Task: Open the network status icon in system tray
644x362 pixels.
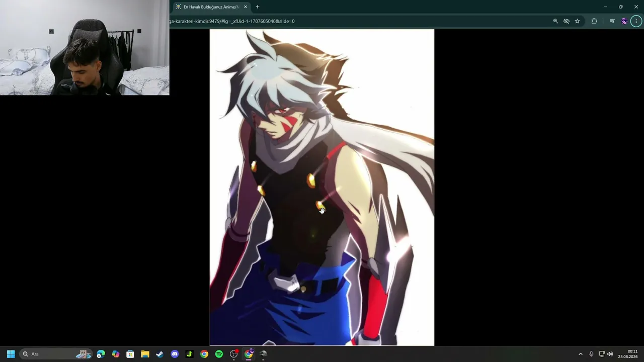Action: (602, 354)
